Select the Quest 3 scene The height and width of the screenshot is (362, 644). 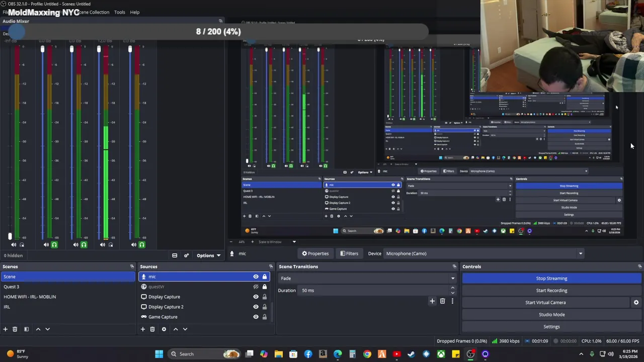coord(68,287)
